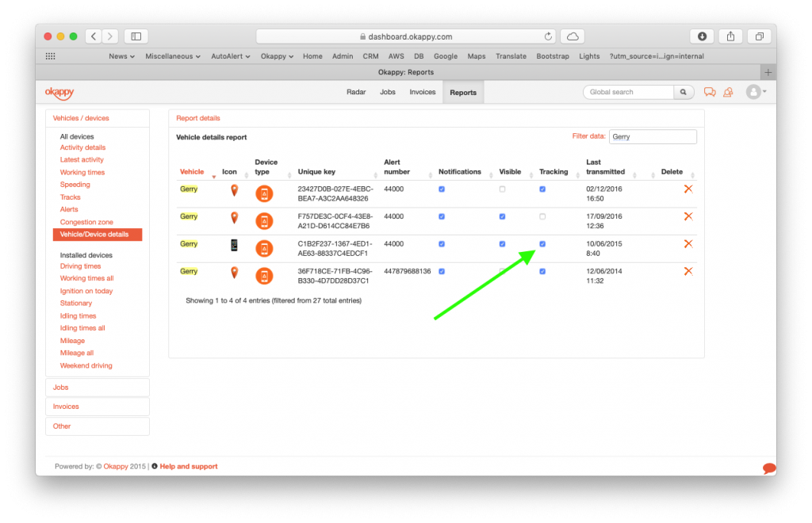Open the Speeding report link
The image size is (812, 523).
(75, 185)
